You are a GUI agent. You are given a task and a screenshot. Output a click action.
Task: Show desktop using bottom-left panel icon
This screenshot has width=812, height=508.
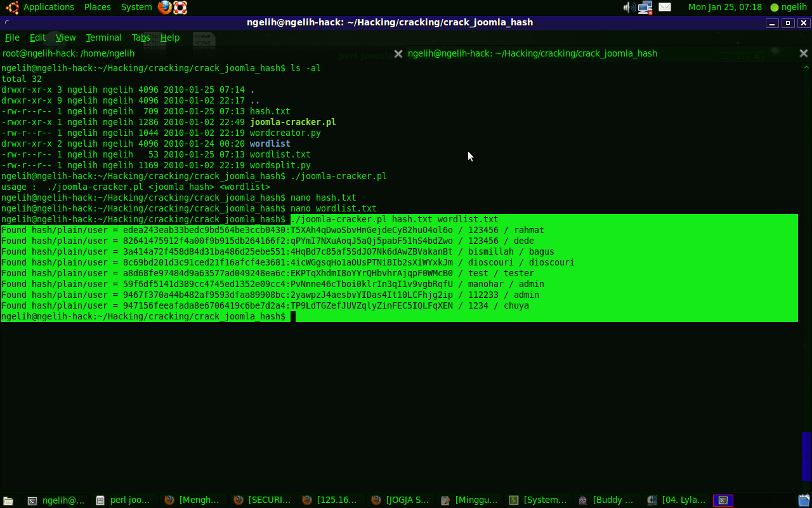pyautogui.click(x=8, y=500)
